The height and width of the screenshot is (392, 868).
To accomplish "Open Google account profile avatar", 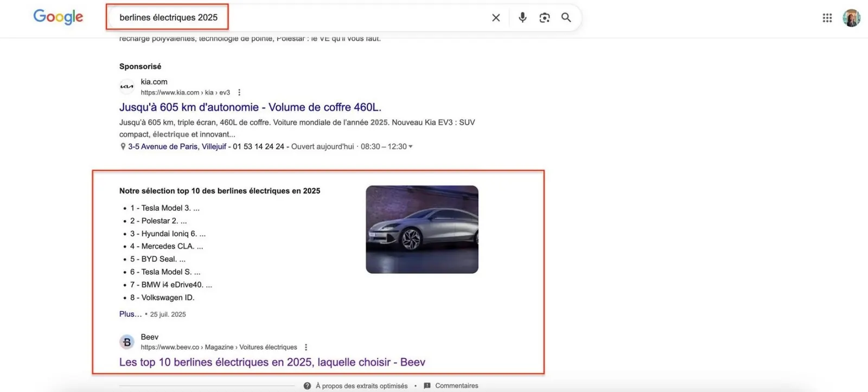I will [851, 18].
